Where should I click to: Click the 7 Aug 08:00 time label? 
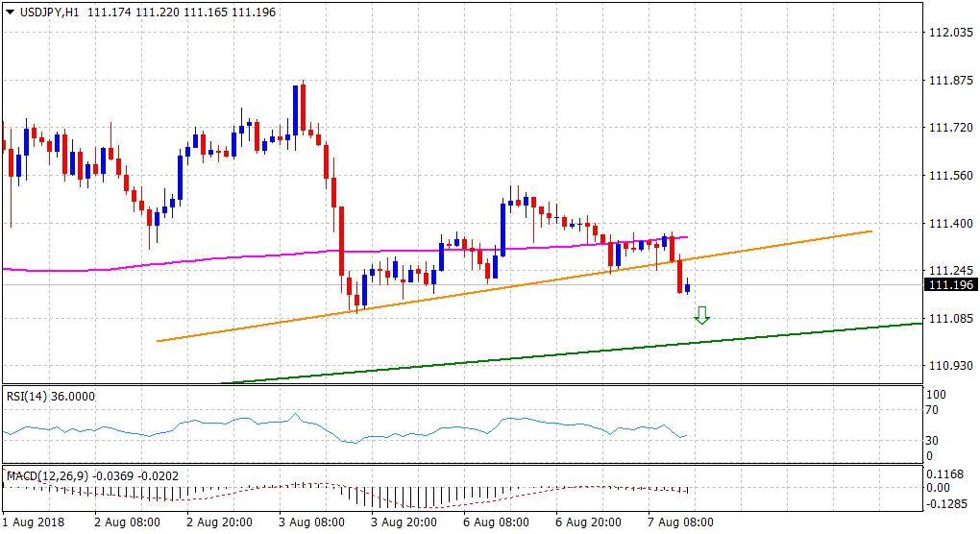click(680, 522)
